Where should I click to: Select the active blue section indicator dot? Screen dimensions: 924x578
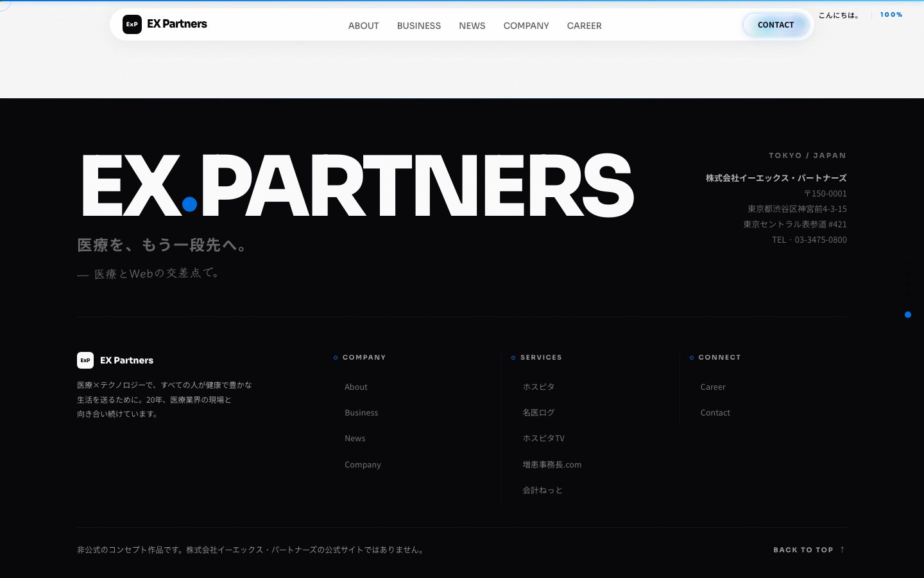pyautogui.click(x=908, y=315)
